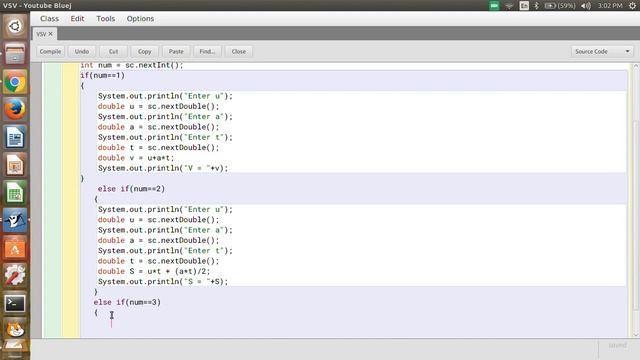
Task: Open LibreOffice Calc dock icon
Action: coord(15,193)
